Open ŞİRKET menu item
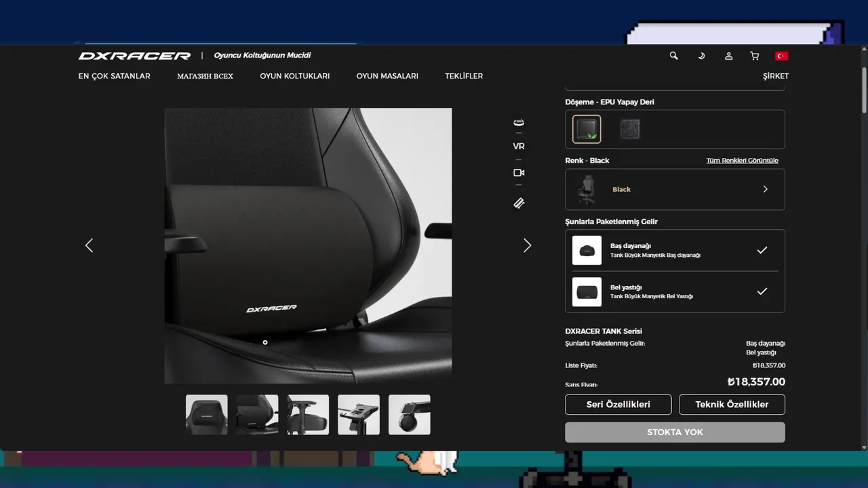The width and height of the screenshot is (868, 488). [x=776, y=76]
